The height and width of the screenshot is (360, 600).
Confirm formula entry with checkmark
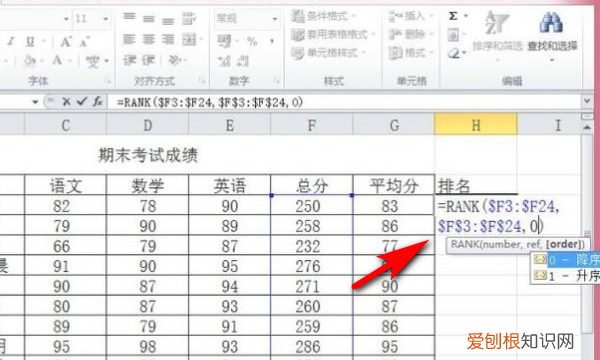pos(82,102)
